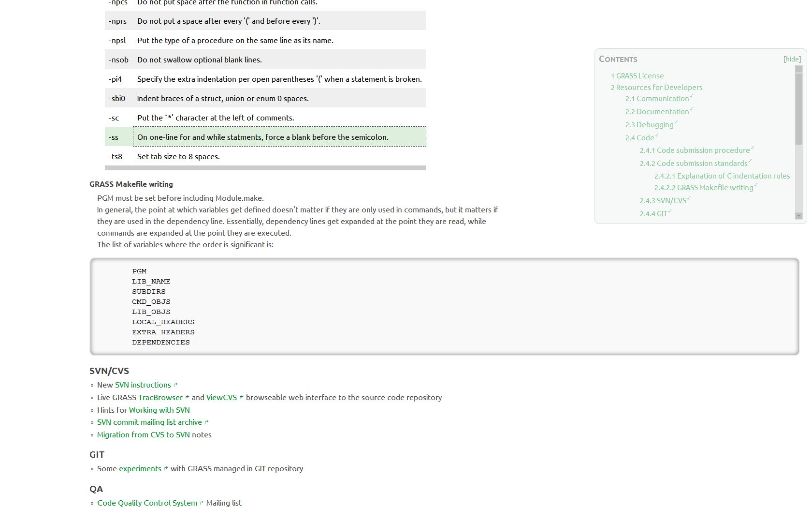Open '2.4.3 SVN/CVS' contents entry
Viewport: 812px width, 508px height.
663,201
